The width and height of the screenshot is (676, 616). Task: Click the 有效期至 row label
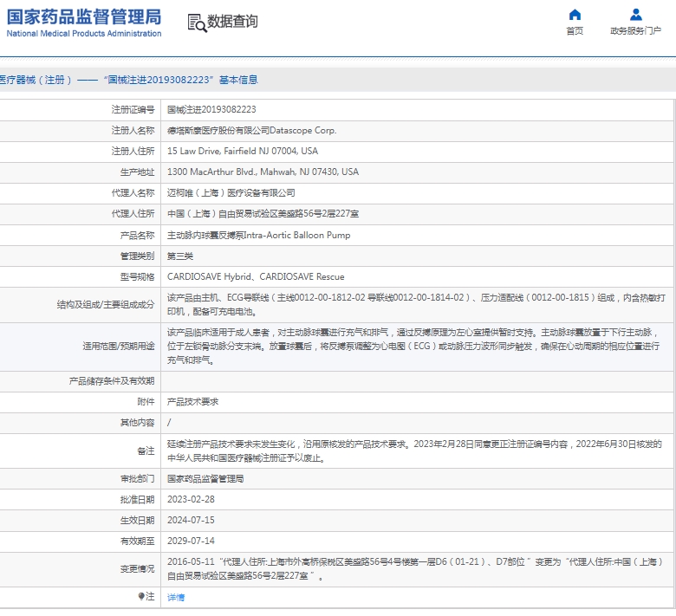pyautogui.click(x=137, y=541)
